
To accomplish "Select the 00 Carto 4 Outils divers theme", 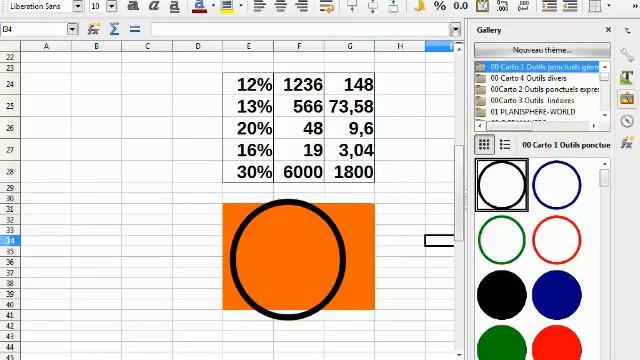I will click(537, 78).
